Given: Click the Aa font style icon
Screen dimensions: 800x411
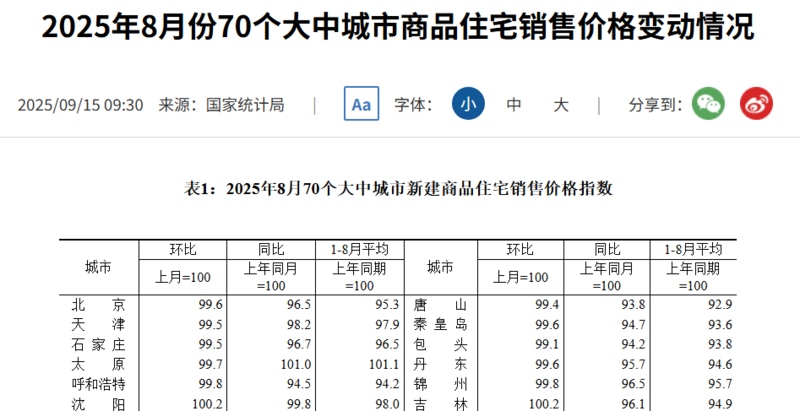Looking at the screenshot, I should click(x=361, y=104).
